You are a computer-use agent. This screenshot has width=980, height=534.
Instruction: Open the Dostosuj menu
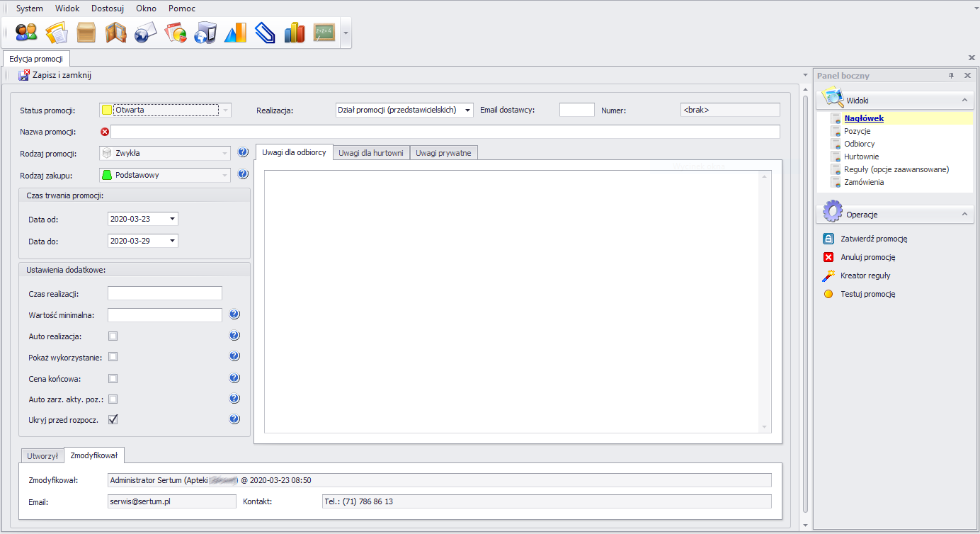(x=108, y=8)
